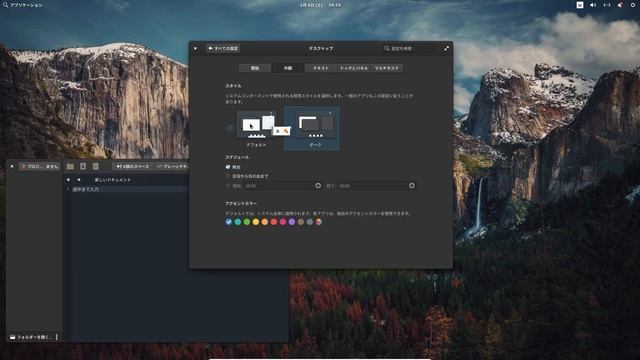Choose the mint accent color
640x360 pixels.
click(x=238, y=222)
